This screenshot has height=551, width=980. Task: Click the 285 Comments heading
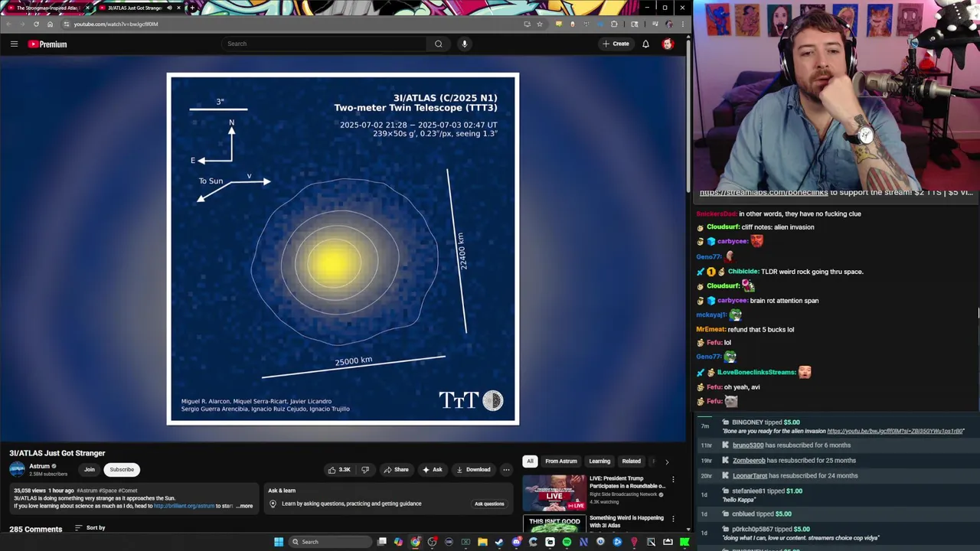[x=36, y=529]
